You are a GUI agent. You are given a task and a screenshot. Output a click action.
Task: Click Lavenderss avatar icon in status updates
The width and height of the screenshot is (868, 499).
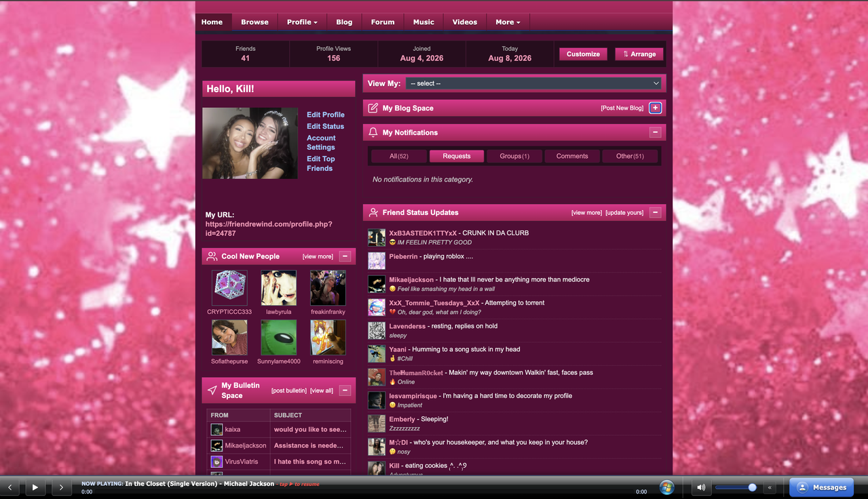coord(377,330)
